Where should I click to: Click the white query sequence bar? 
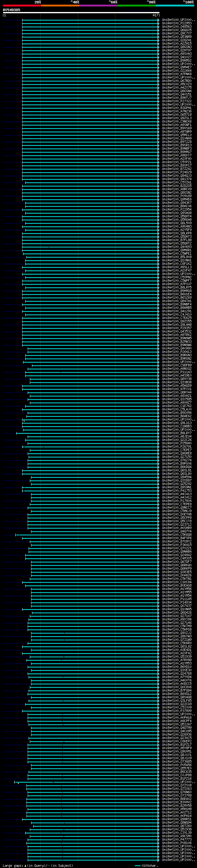pyautogui.click(x=81, y=12)
